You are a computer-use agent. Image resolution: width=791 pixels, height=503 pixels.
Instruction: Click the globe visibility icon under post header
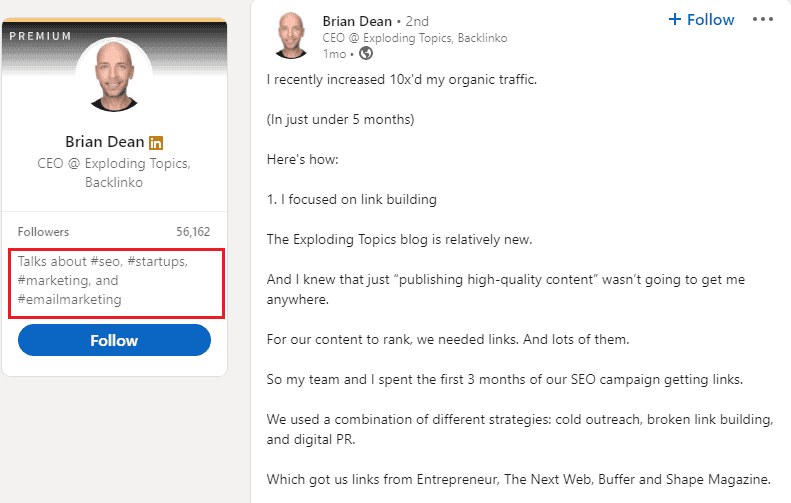(366, 53)
